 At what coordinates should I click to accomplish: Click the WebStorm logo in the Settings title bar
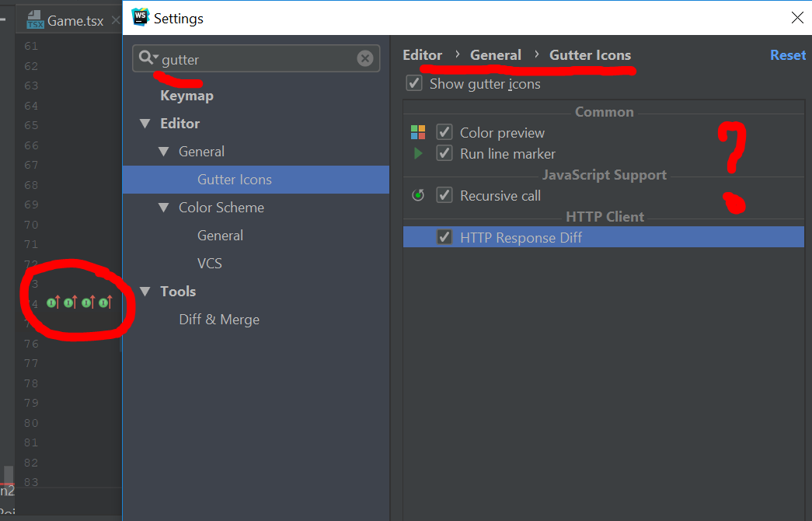pos(141,16)
